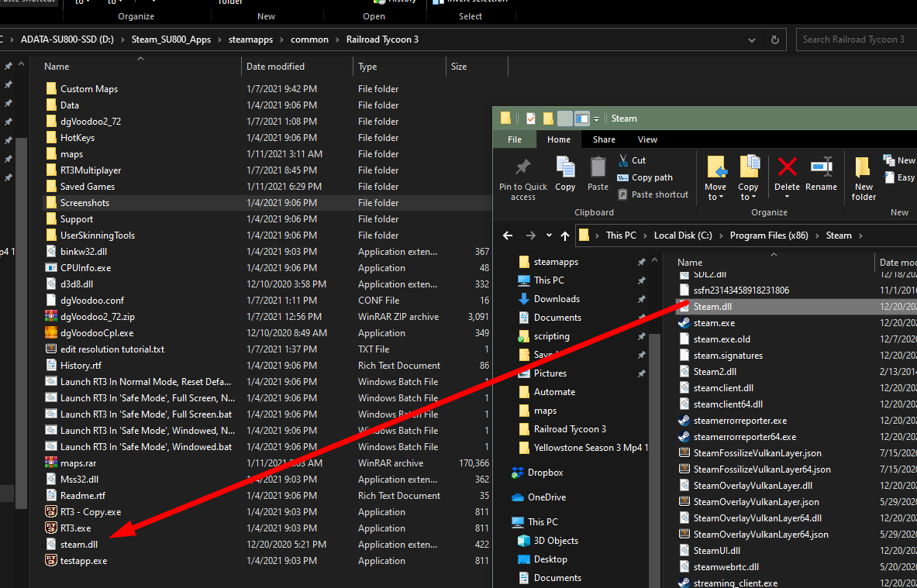
Task: Select Desktop in the navigation pane
Action: click(550, 559)
